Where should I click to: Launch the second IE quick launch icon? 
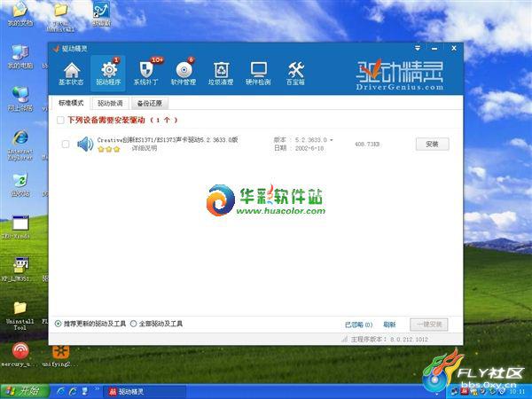(x=73, y=391)
